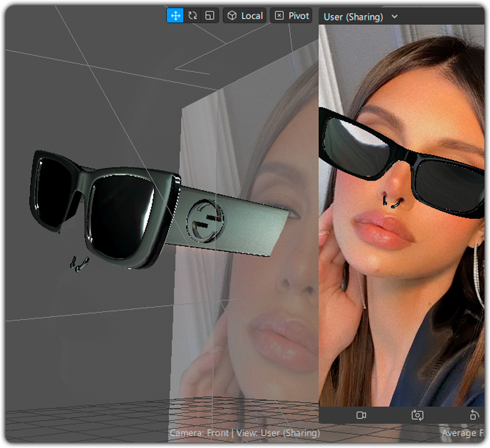Click the camera capture icon under the preview

coord(417,415)
